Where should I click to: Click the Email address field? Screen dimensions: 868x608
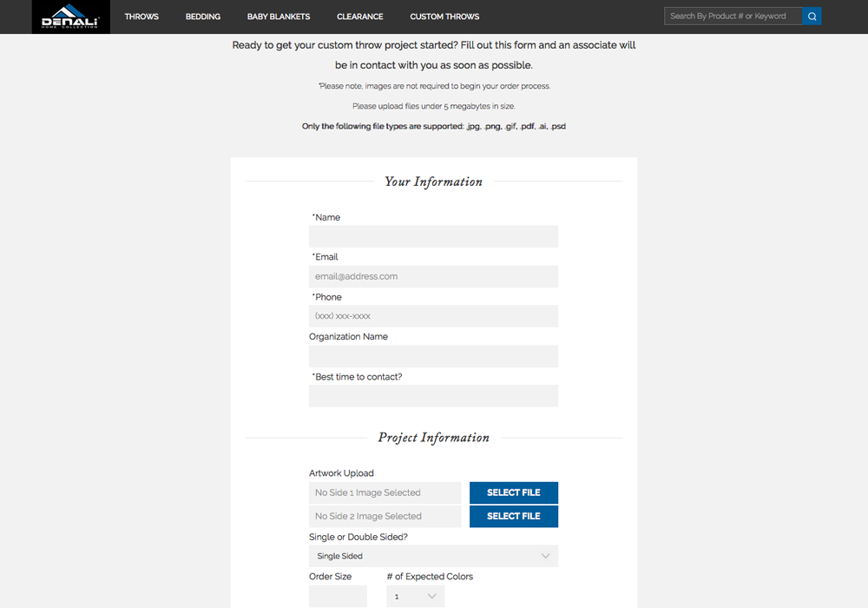(x=433, y=276)
